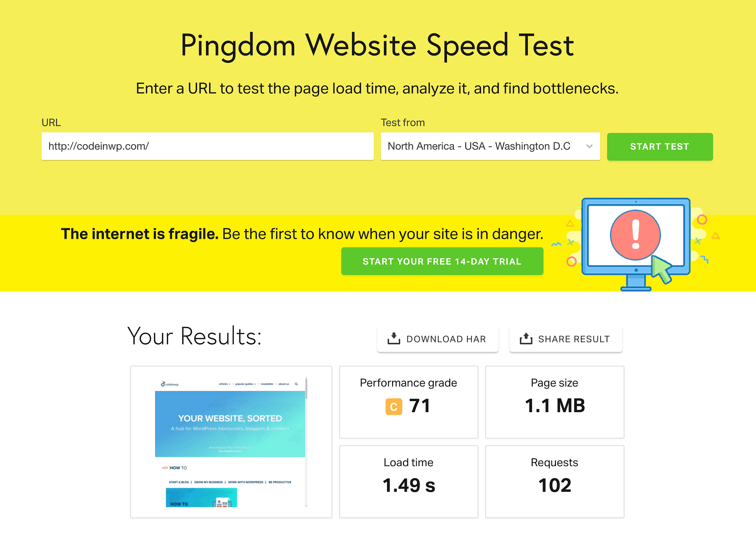The height and width of the screenshot is (541, 756).
Task: Click the monitor warning illustration
Action: click(636, 244)
